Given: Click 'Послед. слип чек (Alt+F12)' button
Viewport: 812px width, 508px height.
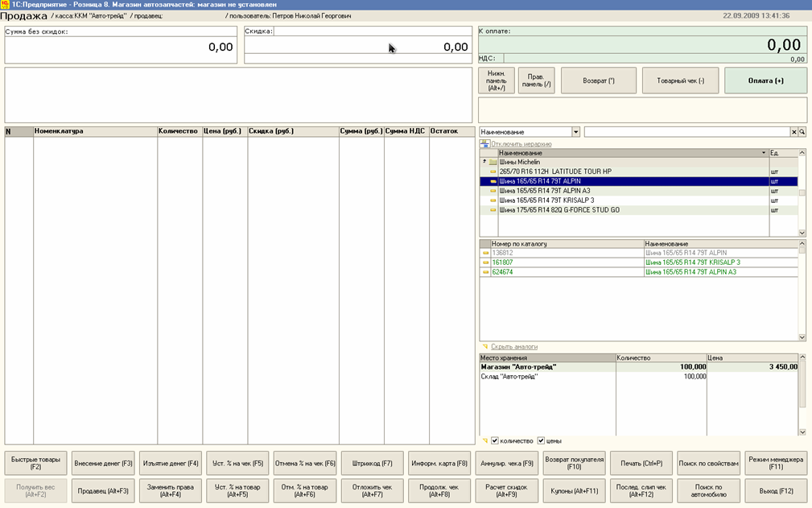Looking at the screenshot, I should 641,490.
